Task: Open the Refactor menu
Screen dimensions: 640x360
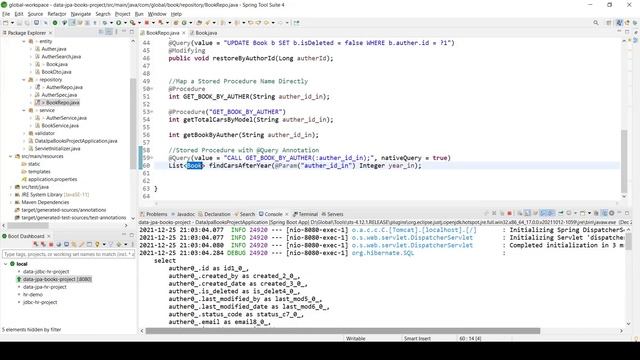Action: [57, 14]
